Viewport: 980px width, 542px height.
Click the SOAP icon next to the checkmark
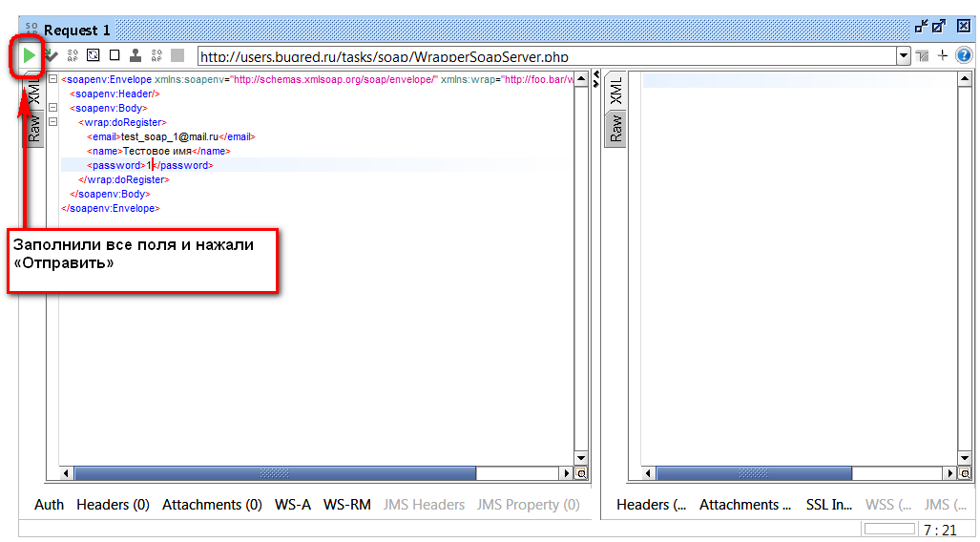pos(73,56)
